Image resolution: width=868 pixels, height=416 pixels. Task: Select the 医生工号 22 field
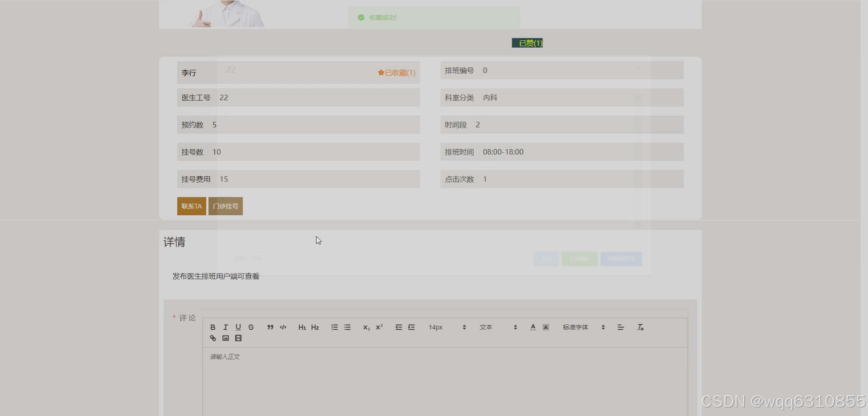[298, 98]
